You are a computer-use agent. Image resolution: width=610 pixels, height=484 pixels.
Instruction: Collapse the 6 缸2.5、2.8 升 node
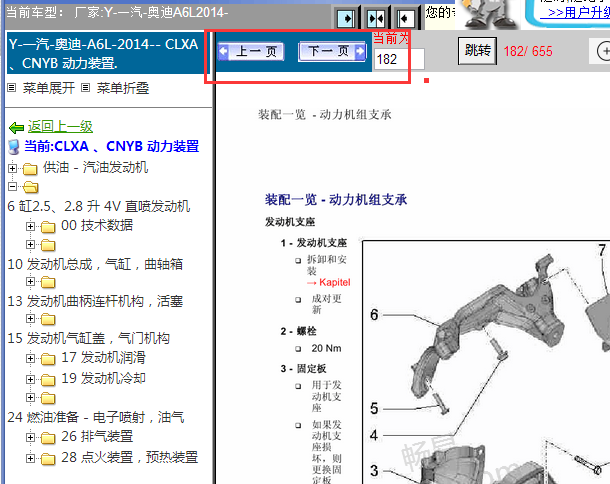pyautogui.click(x=12, y=187)
